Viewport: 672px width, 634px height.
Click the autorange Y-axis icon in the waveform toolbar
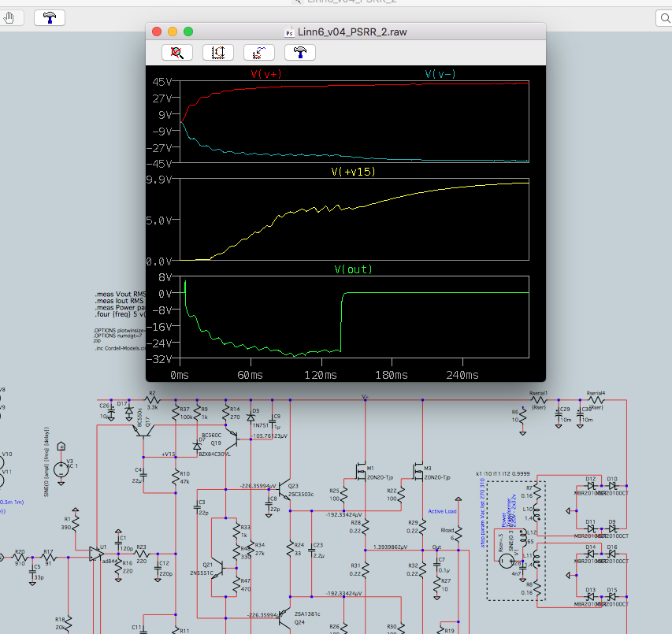coord(217,52)
